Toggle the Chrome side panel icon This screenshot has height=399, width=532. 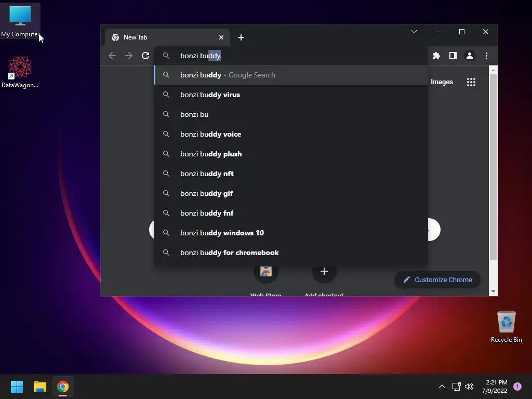tap(453, 56)
